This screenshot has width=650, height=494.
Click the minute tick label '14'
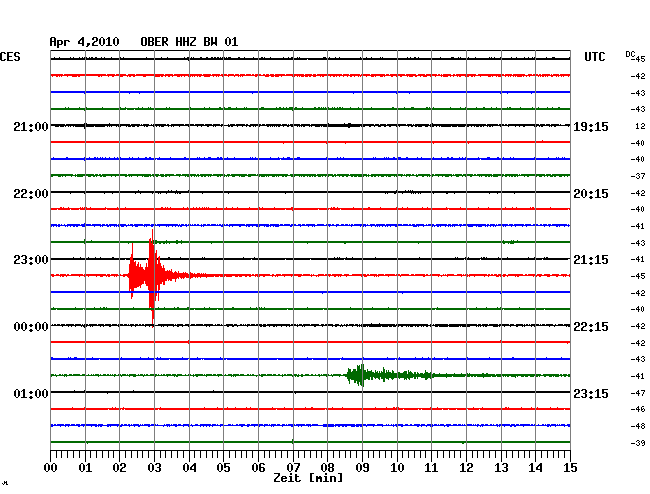point(535,467)
